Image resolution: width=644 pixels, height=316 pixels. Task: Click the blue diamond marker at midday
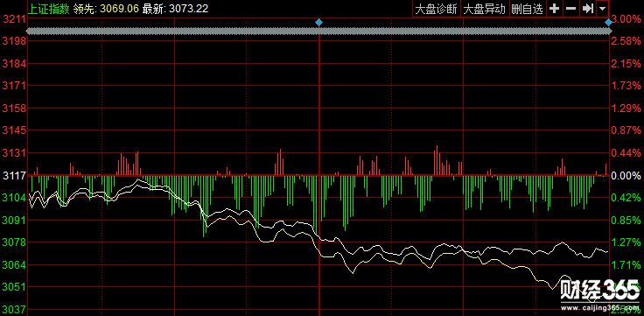coord(319,22)
